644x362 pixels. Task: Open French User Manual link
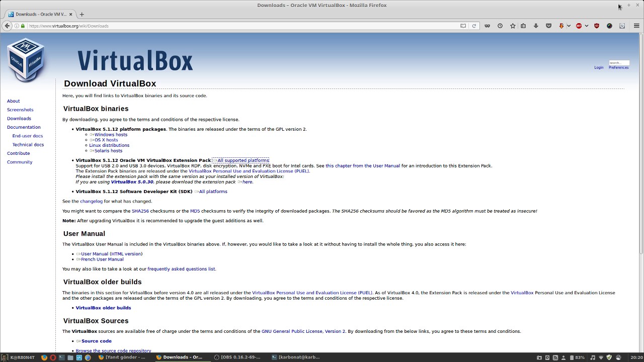point(102,259)
